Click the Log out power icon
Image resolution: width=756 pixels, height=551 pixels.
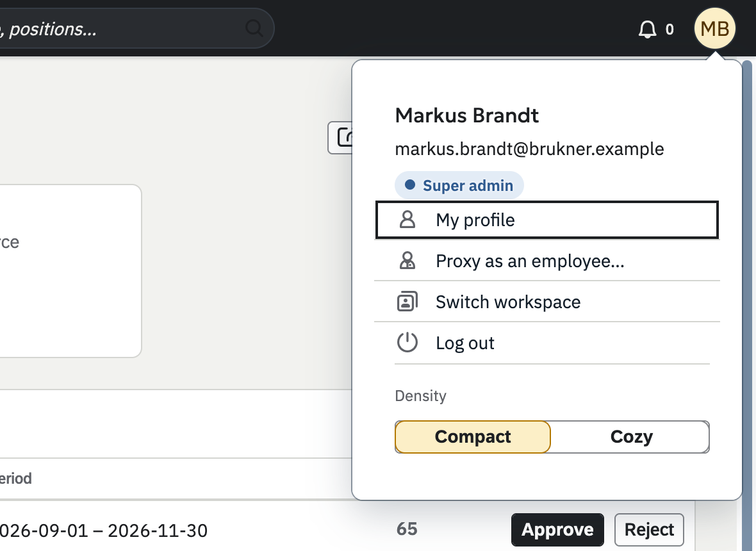(x=407, y=343)
